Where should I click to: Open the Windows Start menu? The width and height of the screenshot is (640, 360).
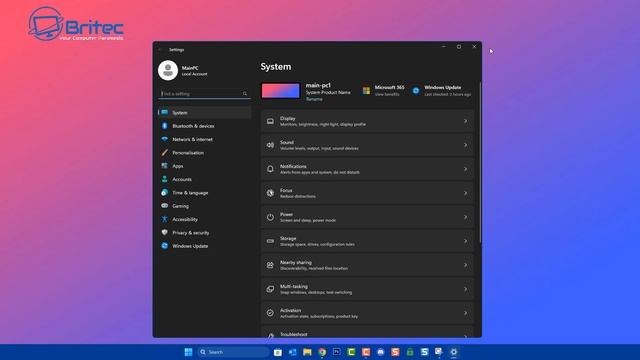[188, 352]
